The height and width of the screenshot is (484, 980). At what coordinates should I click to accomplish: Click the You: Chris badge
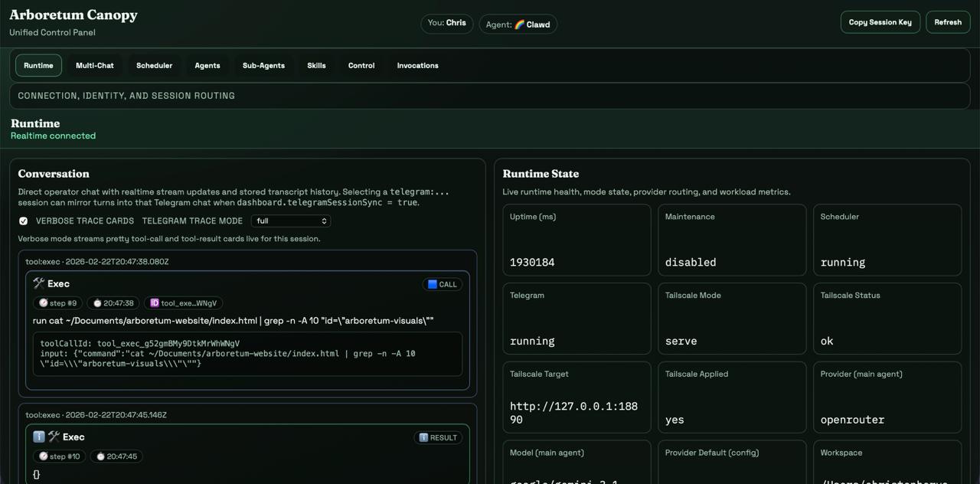tap(446, 23)
